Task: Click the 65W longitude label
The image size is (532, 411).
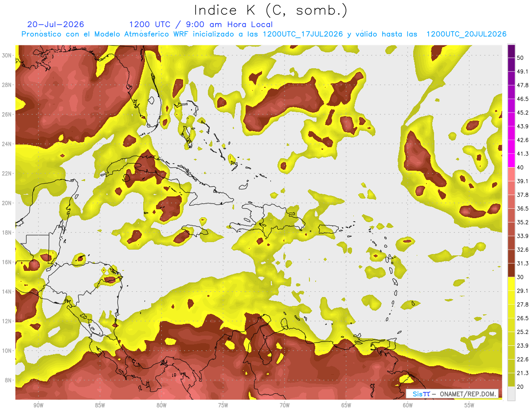Action: [346, 405]
